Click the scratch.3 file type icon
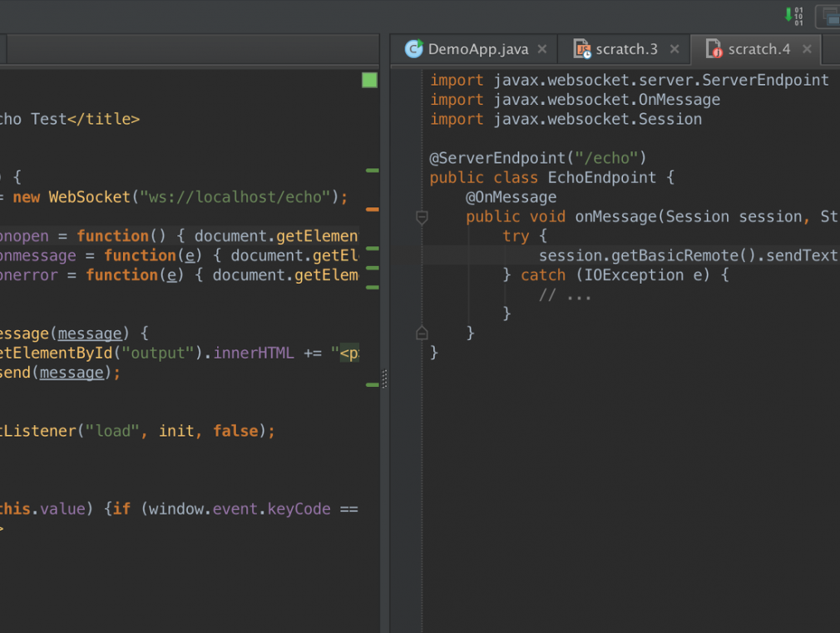This screenshot has width=840, height=633. (x=582, y=49)
